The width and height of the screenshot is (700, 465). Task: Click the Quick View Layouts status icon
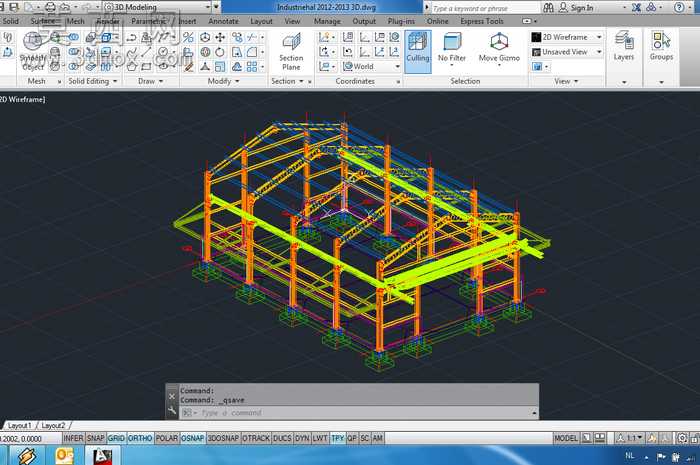(x=587, y=438)
